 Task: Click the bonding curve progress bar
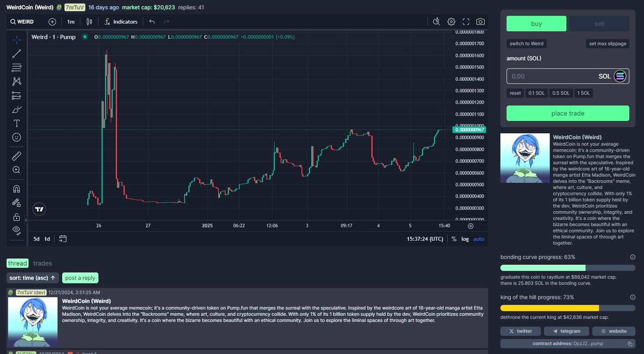click(x=568, y=267)
